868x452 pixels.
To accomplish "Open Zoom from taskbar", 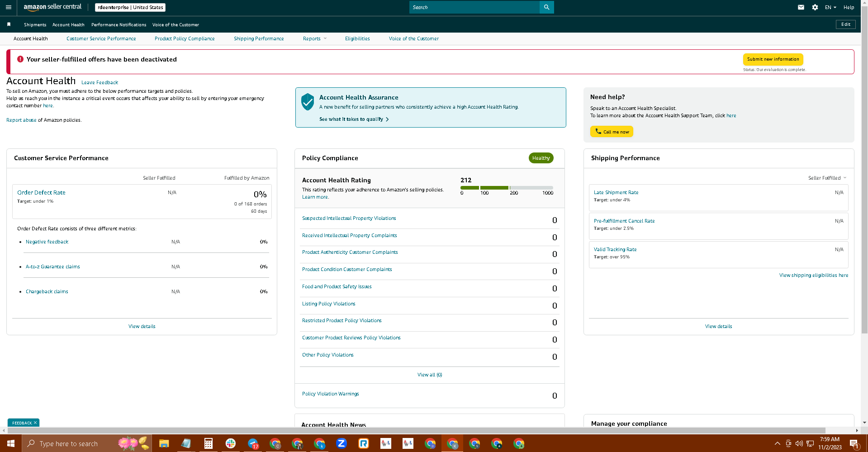I will [x=342, y=443].
